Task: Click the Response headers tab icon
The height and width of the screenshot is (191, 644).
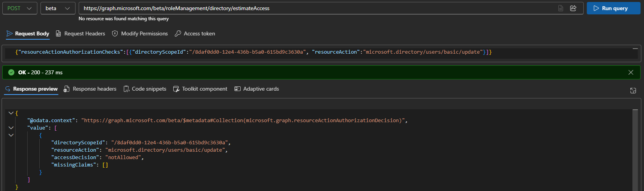Action: [67, 89]
